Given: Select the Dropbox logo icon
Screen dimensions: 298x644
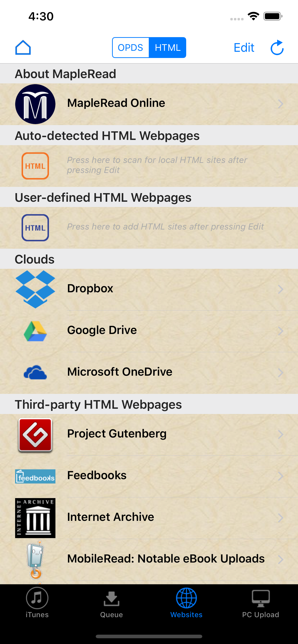Looking at the screenshot, I should point(35,289).
